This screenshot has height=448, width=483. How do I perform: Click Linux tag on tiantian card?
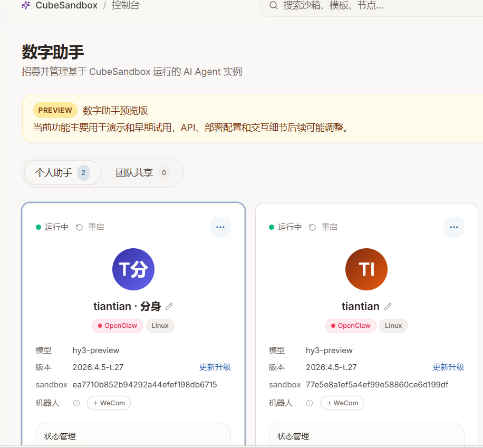[x=393, y=326]
